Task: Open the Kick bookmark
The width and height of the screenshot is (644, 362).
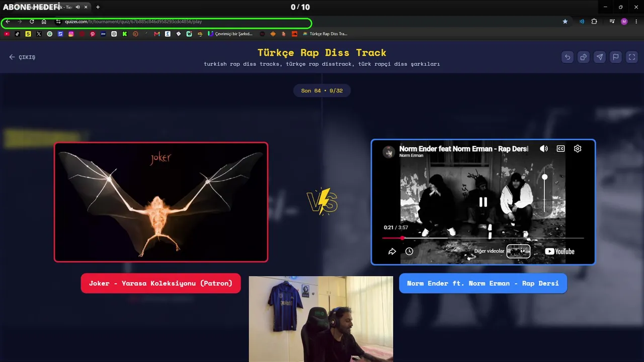Action: coord(125,34)
